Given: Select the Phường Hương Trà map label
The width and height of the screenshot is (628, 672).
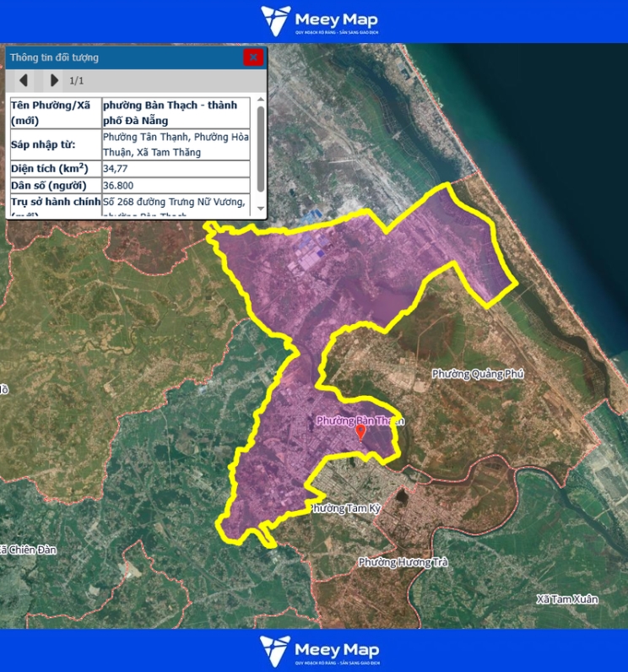Looking at the screenshot, I should 402,562.
